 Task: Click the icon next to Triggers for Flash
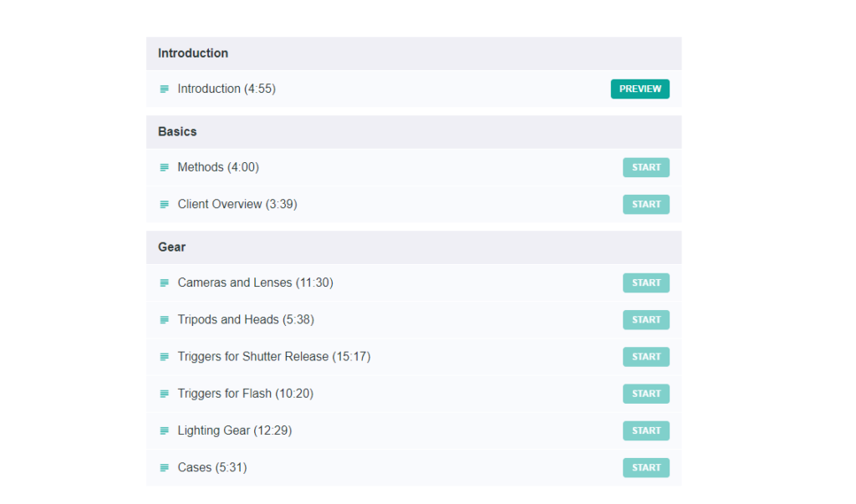click(165, 394)
